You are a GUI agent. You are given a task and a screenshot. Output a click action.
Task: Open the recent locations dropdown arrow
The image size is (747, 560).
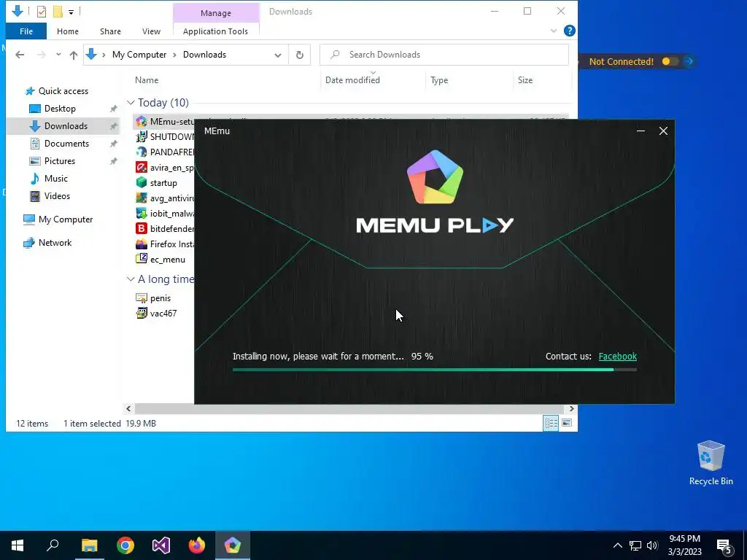(58, 54)
